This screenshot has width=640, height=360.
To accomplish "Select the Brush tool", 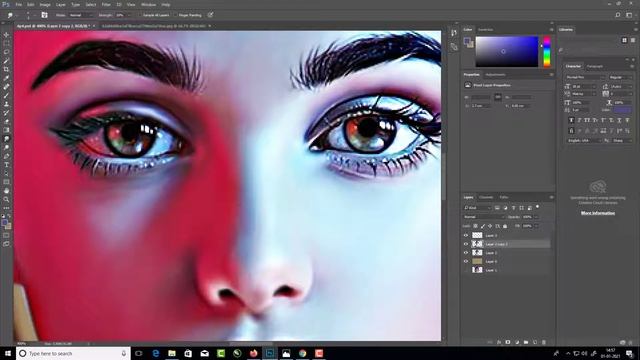I will click(6, 95).
